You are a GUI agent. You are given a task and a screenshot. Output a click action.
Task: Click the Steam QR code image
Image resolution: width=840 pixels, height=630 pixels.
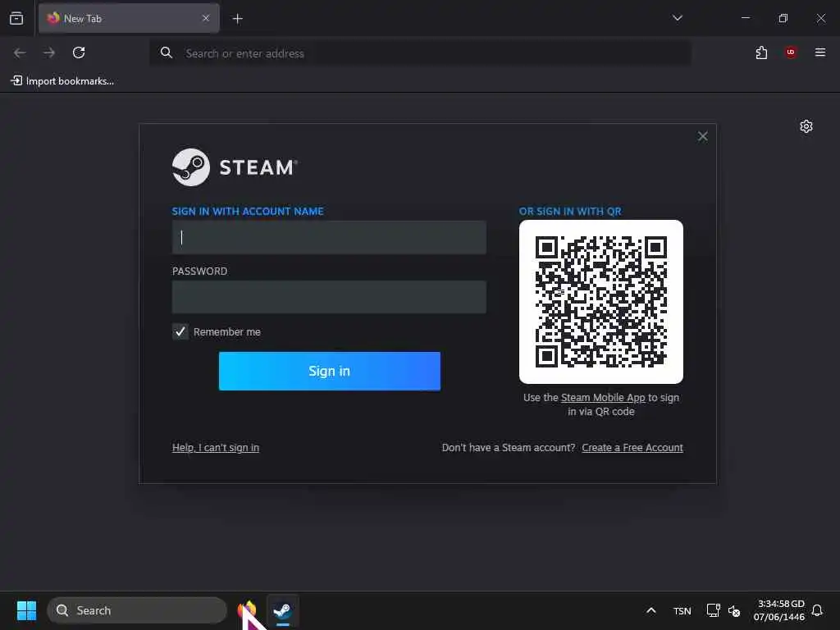pos(601,302)
